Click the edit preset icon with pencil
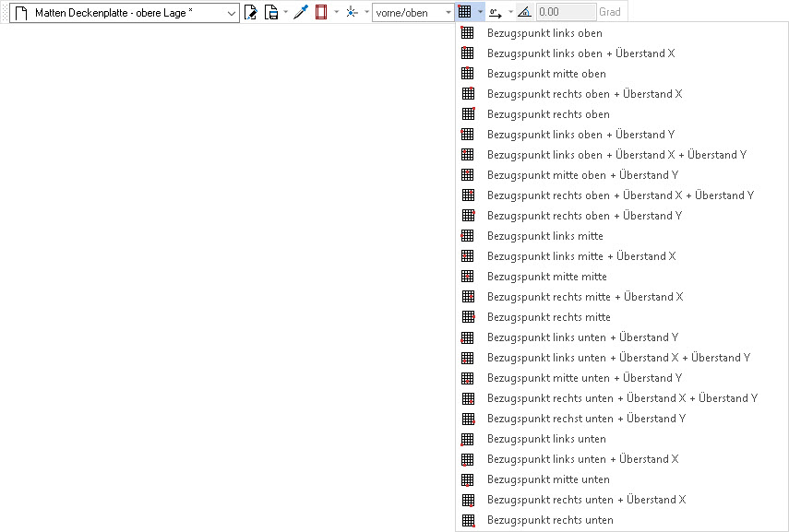Screen dimensions: 789x532 tap(251, 12)
